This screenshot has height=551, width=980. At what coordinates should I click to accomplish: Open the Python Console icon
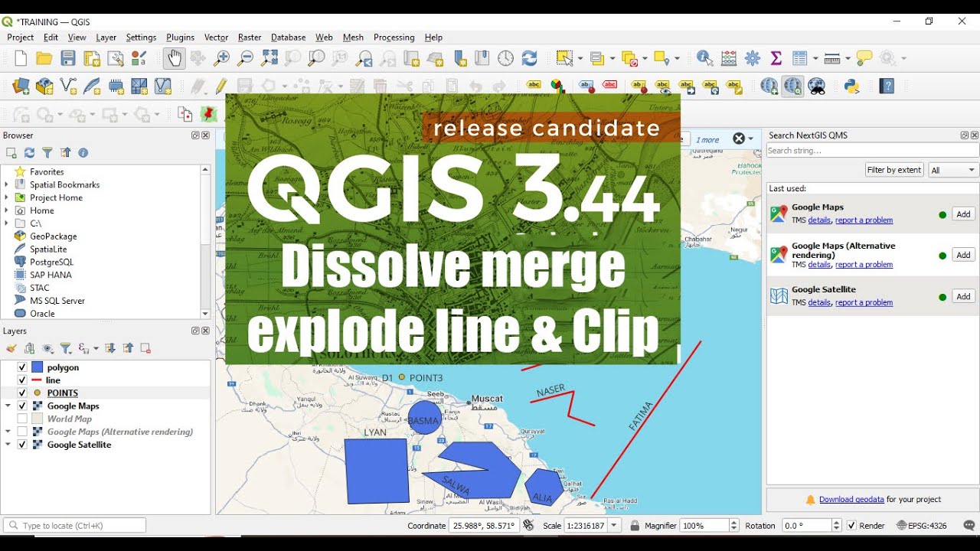coord(852,86)
